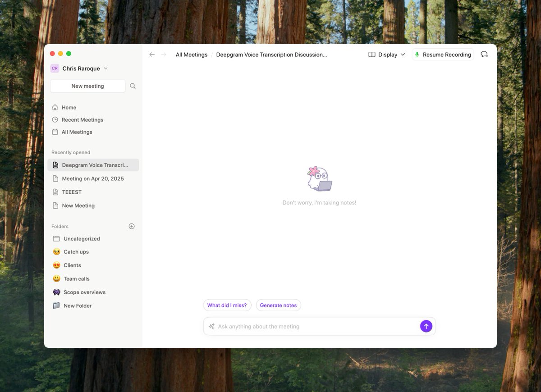Click the add folder plus icon
Viewport: 541px width, 392px height.
(132, 226)
